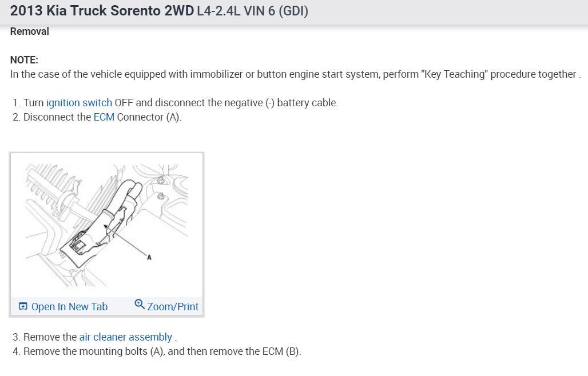Click the Open In New Tab icon
This screenshot has width=588, height=376.
pos(23,307)
